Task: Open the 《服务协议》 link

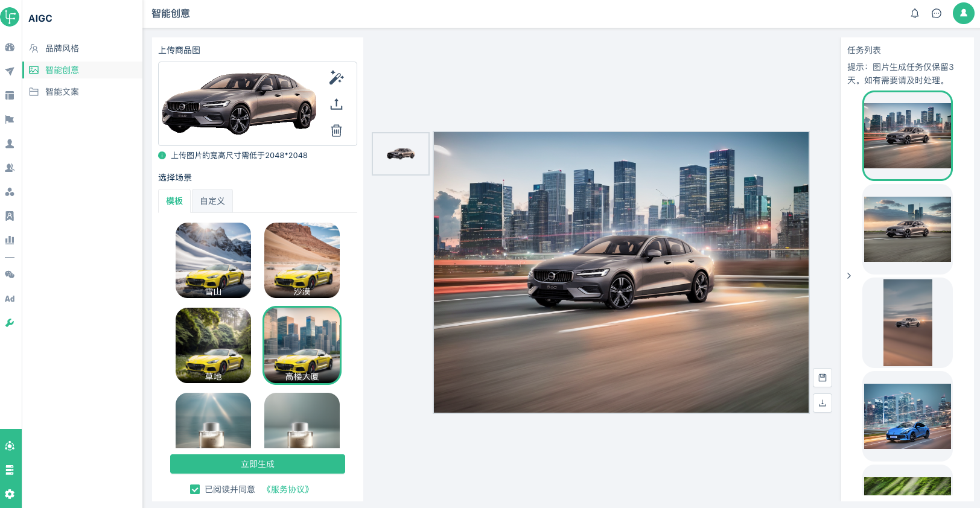Action: click(x=288, y=489)
